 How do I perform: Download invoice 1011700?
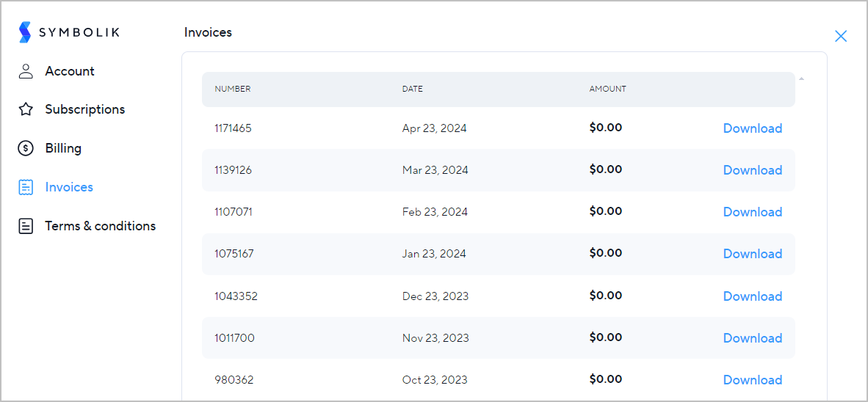[x=752, y=338]
